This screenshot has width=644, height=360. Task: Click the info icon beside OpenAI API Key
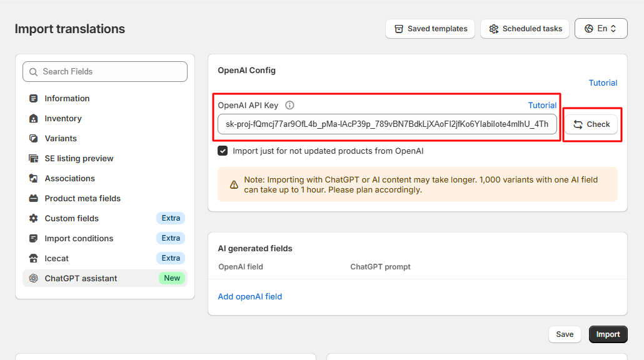[x=289, y=105]
